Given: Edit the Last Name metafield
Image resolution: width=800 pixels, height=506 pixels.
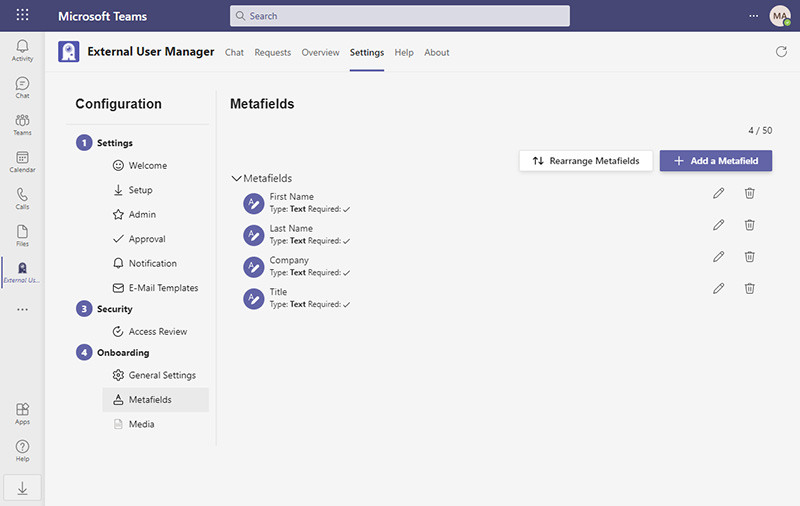Looking at the screenshot, I should coord(718,225).
